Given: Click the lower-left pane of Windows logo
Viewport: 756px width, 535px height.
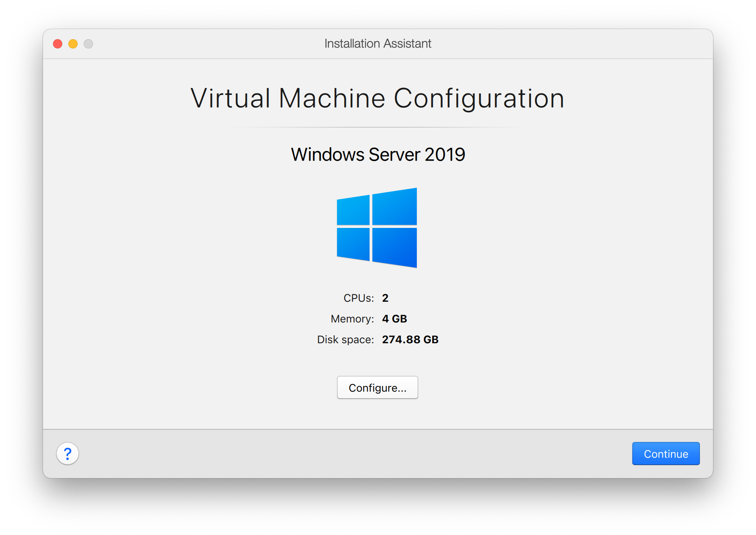Looking at the screenshot, I should tap(353, 244).
